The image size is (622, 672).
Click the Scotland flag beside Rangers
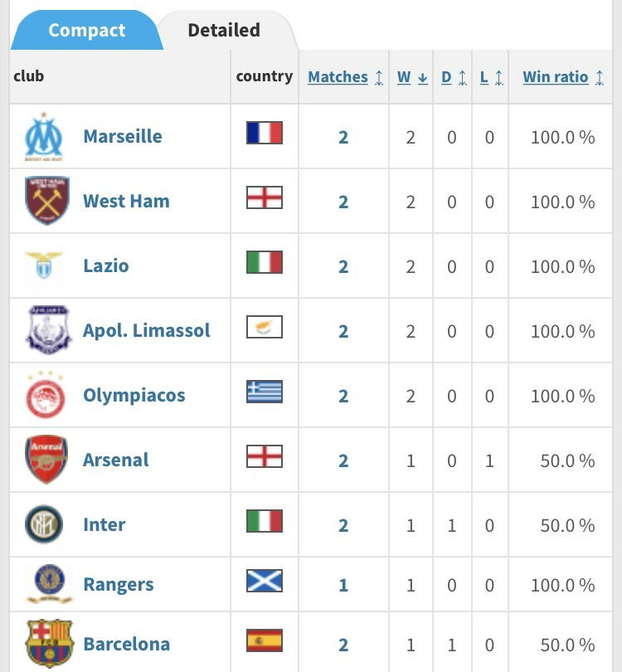[x=265, y=581]
